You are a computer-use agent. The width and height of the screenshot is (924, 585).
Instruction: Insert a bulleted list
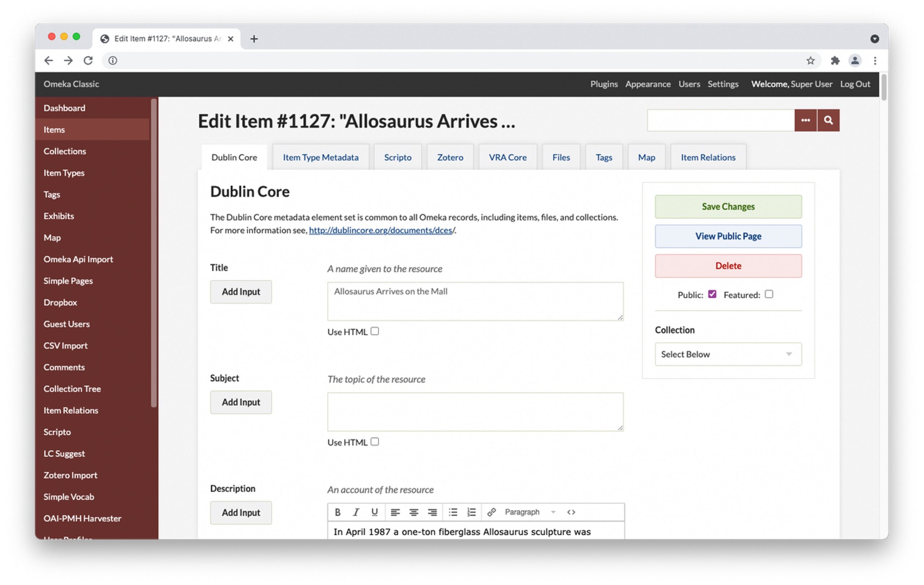[453, 512]
